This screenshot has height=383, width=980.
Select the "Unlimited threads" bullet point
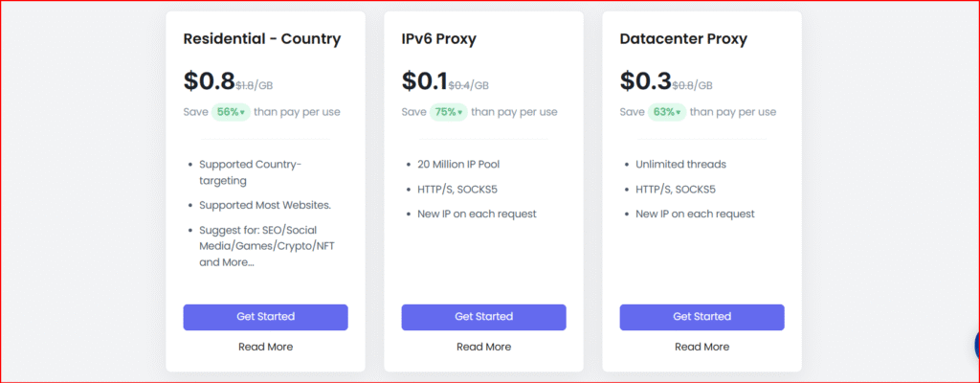pyautogui.click(x=680, y=164)
